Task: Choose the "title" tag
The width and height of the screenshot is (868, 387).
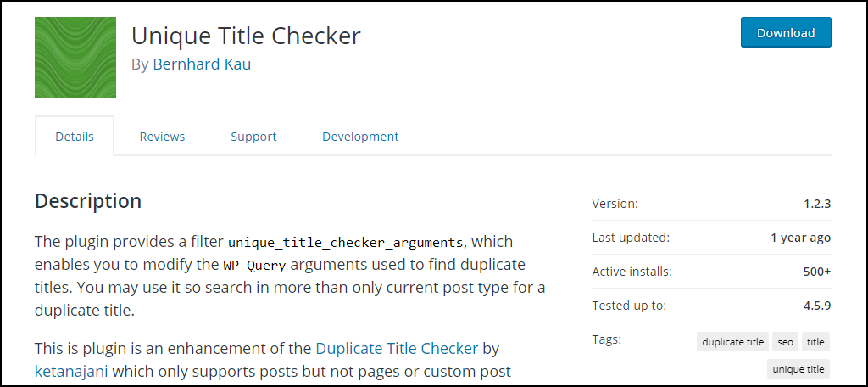Action: [815, 342]
